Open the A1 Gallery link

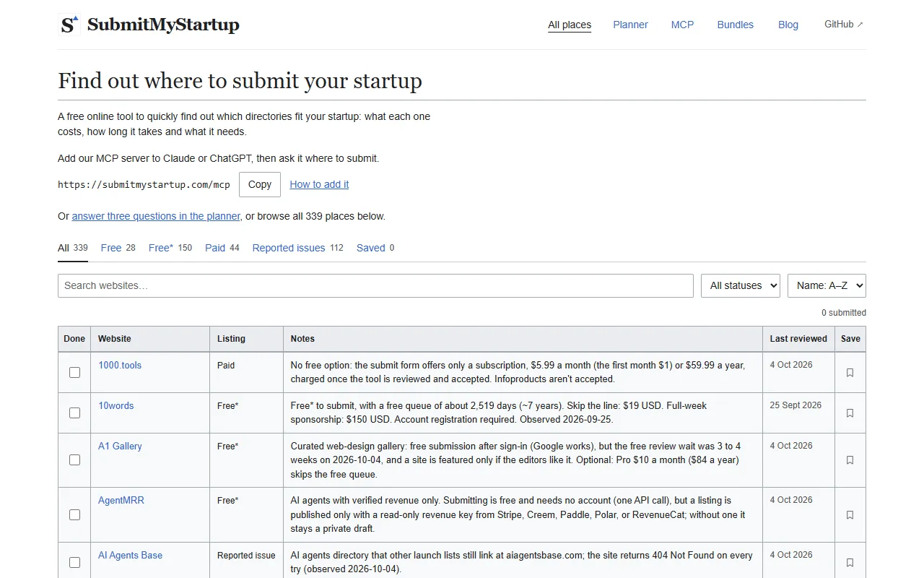pos(120,446)
